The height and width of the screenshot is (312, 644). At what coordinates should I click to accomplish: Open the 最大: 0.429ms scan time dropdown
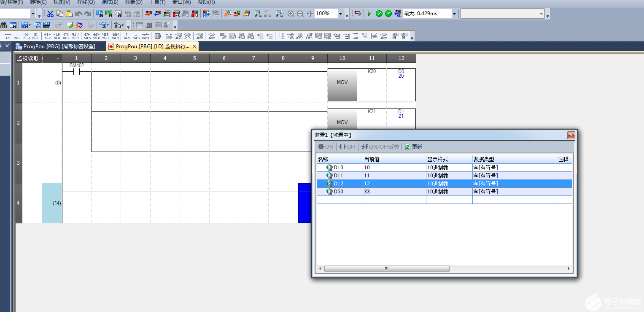[454, 14]
